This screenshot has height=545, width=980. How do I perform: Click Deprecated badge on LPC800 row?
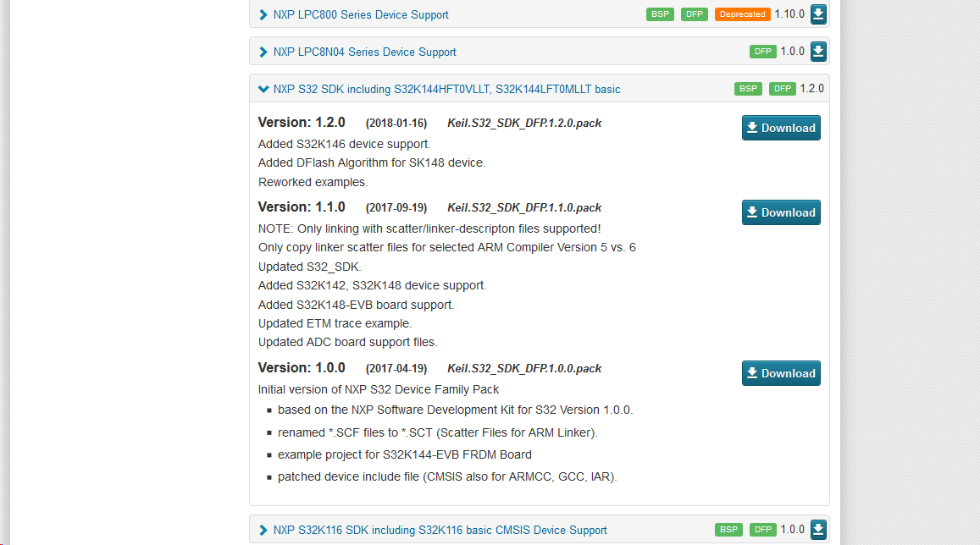pyautogui.click(x=743, y=14)
